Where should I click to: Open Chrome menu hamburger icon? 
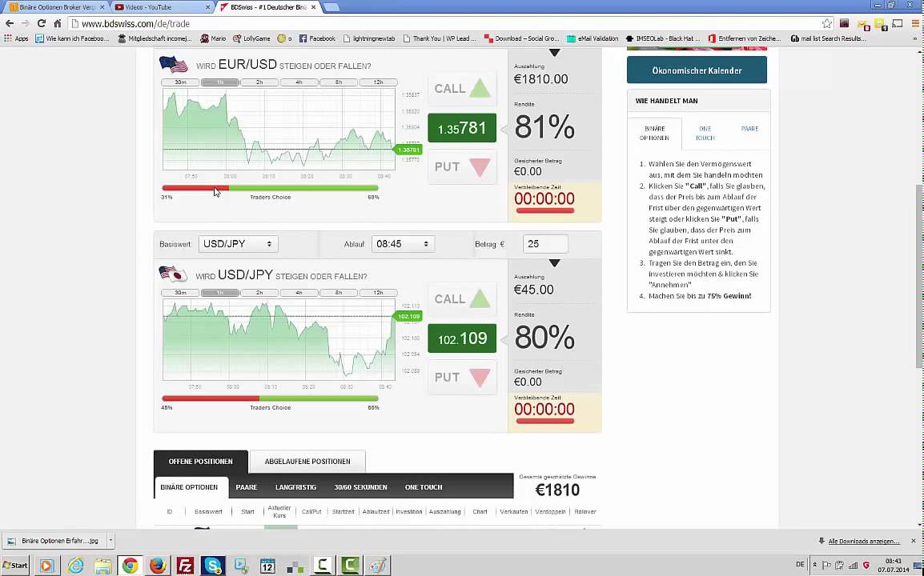click(x=916, y=23)
